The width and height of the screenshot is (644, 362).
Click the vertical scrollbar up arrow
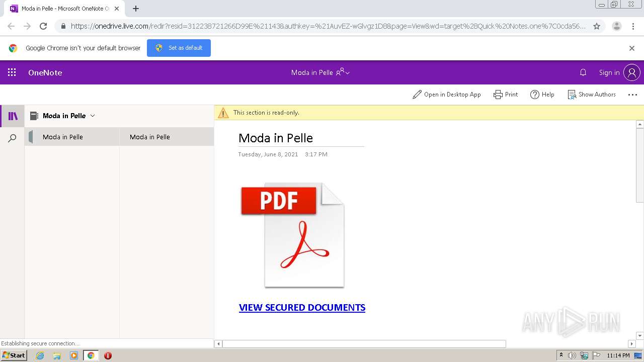point(640,124)
